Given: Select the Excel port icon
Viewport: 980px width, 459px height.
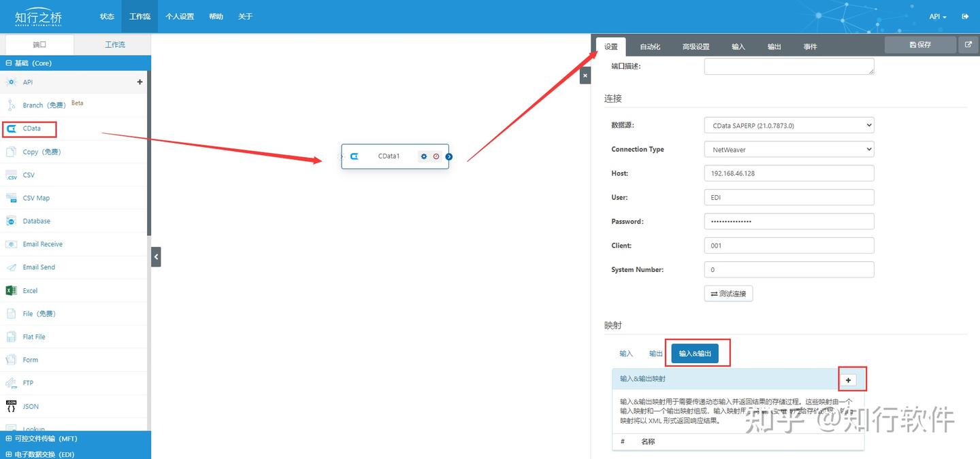Looking at the screenshot, I should click(11, 290).
